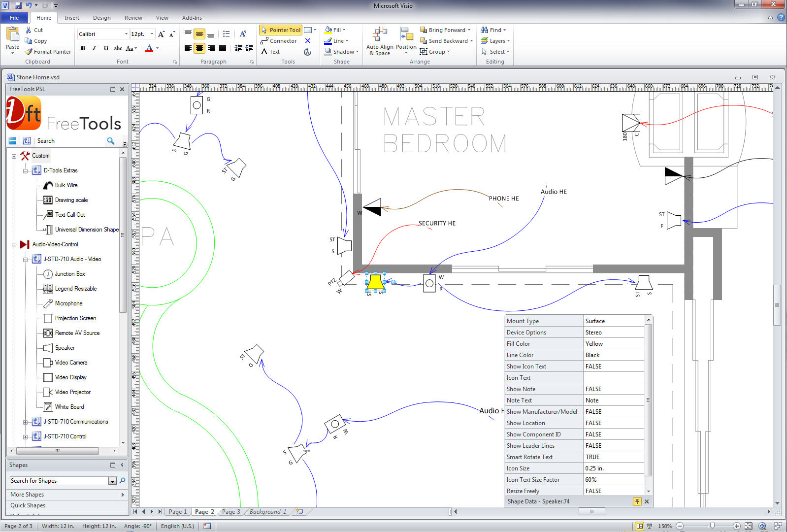Open the font size dropdown
787x532 pixels.
tap(152, 34)
